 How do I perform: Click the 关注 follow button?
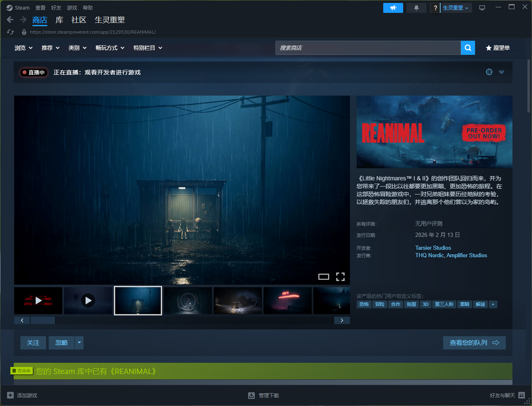point(33,343)
